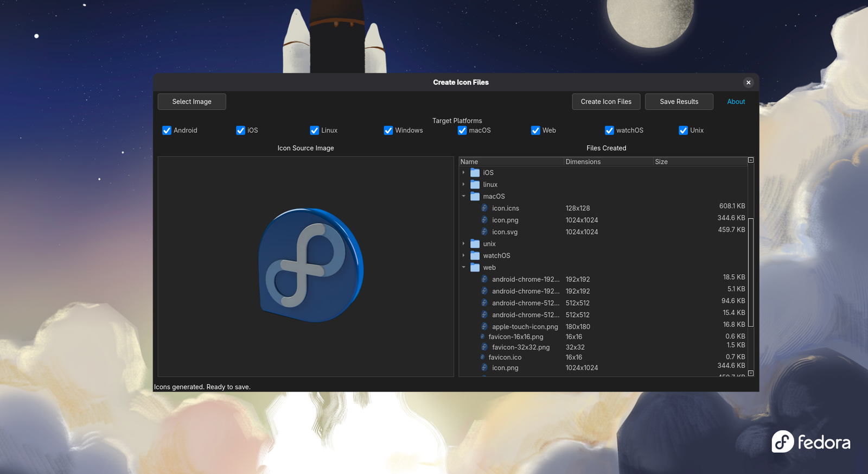868x474 pixels.
Task: Click the favicon.ico file thumbnail icon
Action: tap(482, 357)
